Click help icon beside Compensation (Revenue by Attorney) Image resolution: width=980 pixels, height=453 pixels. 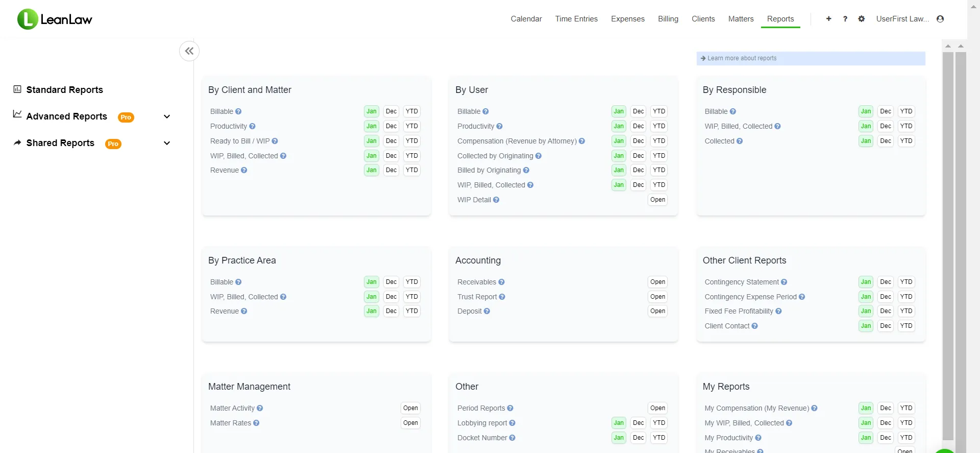tap(582, 141)
